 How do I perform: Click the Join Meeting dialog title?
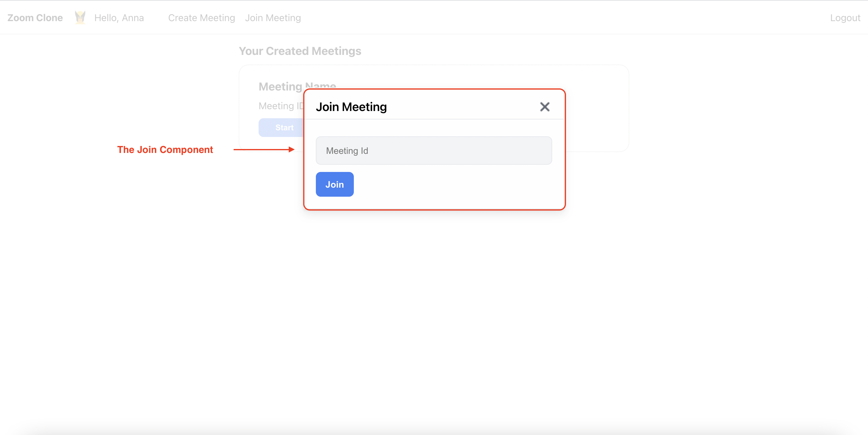351,107
